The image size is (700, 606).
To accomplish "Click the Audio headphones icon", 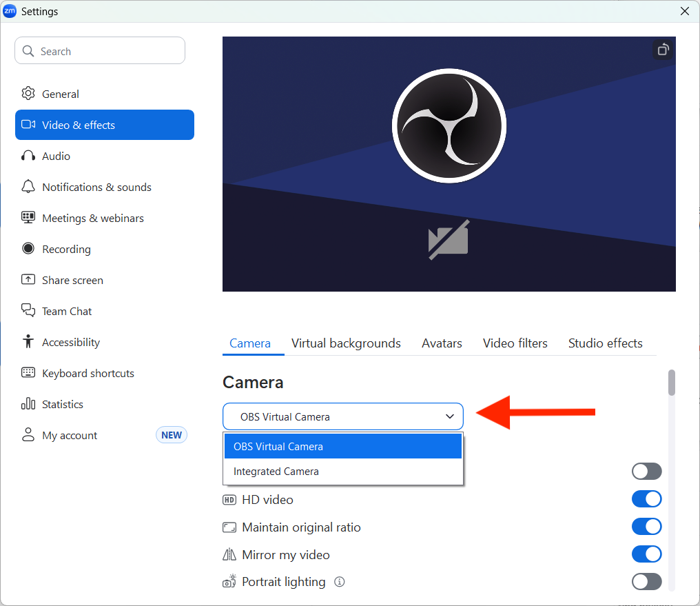I will 28,156.
